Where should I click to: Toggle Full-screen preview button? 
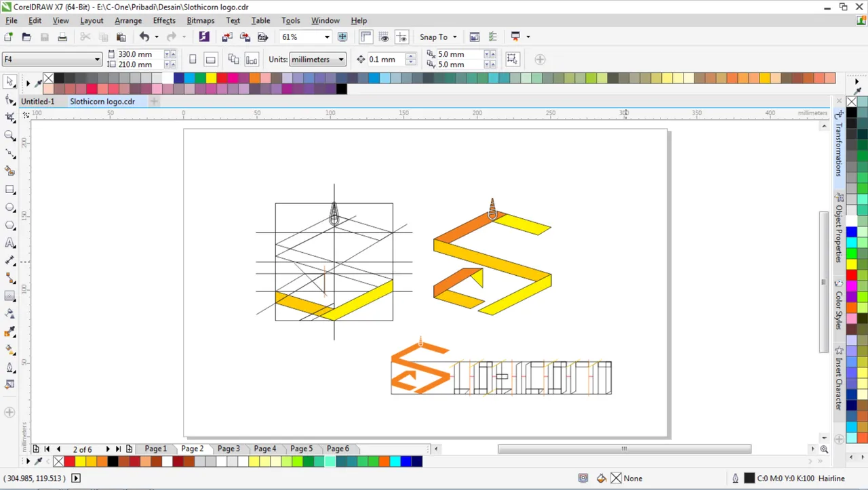click(342, 37)
